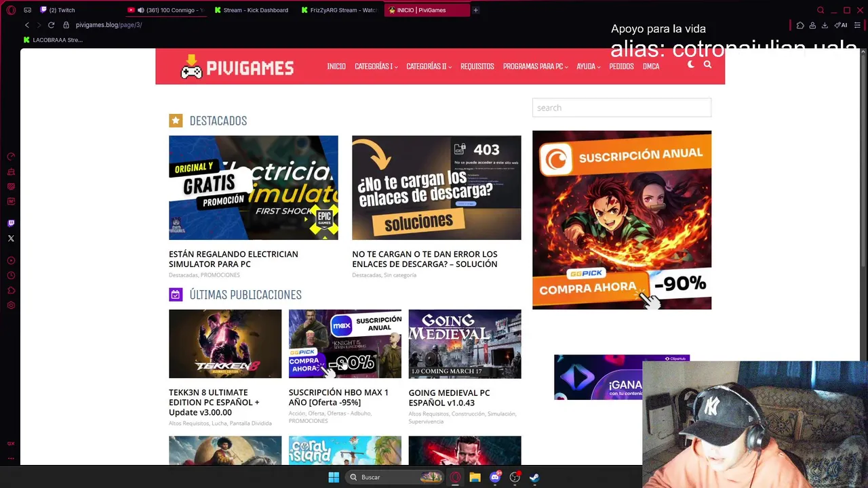The image size is (868, 488).
Task: Open the Easy Setup sliders icon
Action: 857,25
